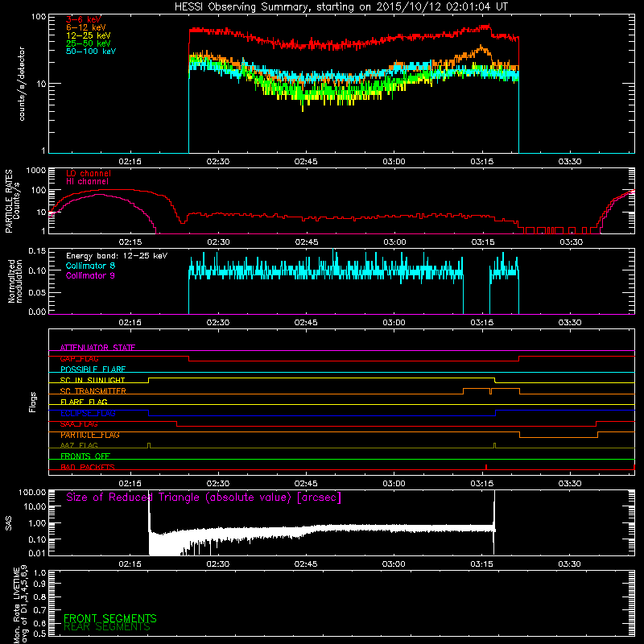The width and height of the screenshot is (644, 644).
Task: Click the 0.15 label on modulation y-axis
Action: 37,251
